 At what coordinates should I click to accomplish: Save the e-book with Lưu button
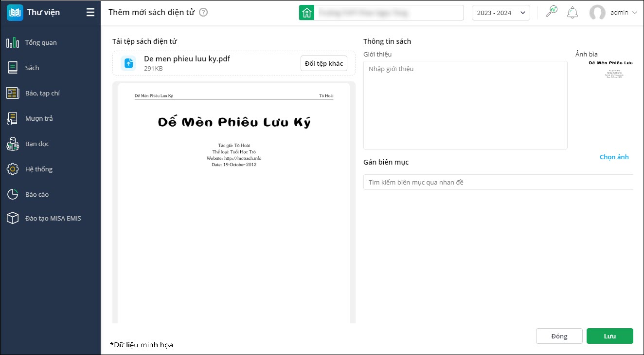[610, 336]
